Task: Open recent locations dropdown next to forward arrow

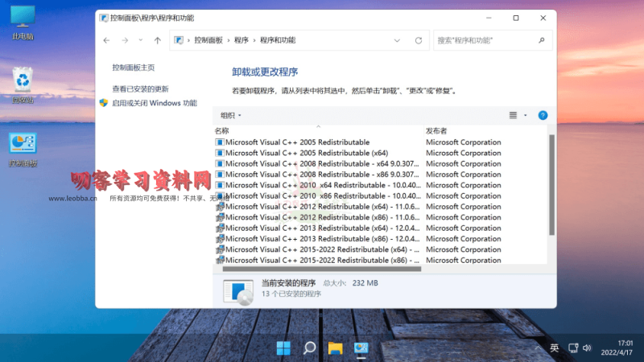Action: (140, 39)
